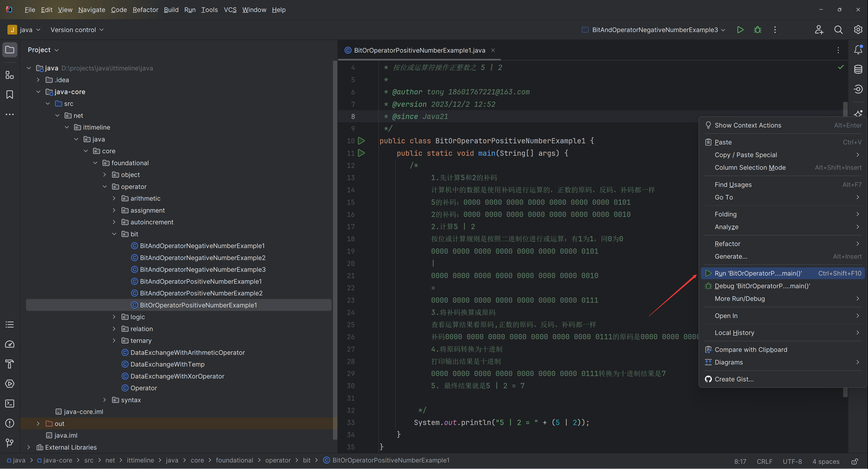
Task: Select DataExchangeWithXorOperator class file
Action: (x=177, y=376)
